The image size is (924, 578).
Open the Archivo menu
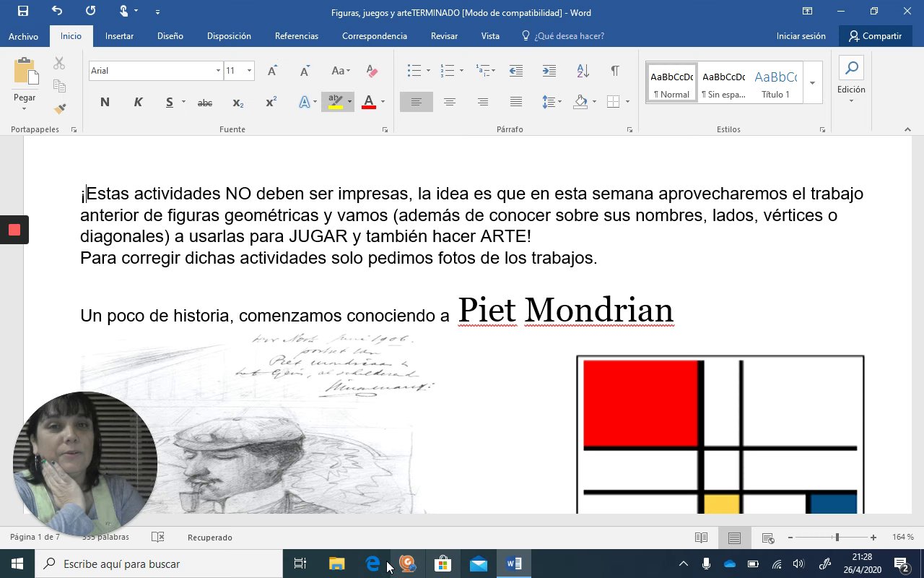pos(23,36)
